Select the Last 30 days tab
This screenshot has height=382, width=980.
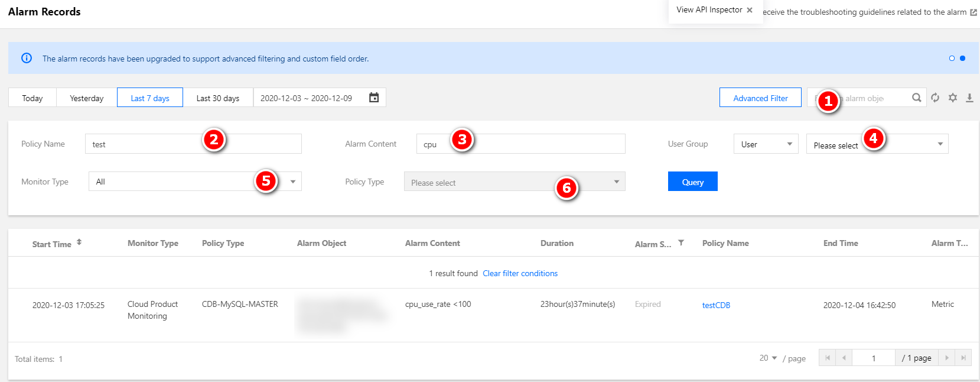click(x=217, y=98)
